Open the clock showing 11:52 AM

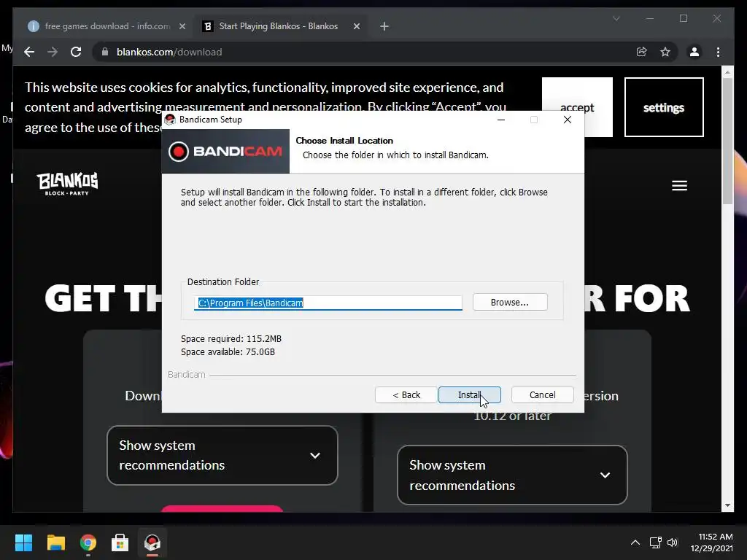tap(712, 542)
